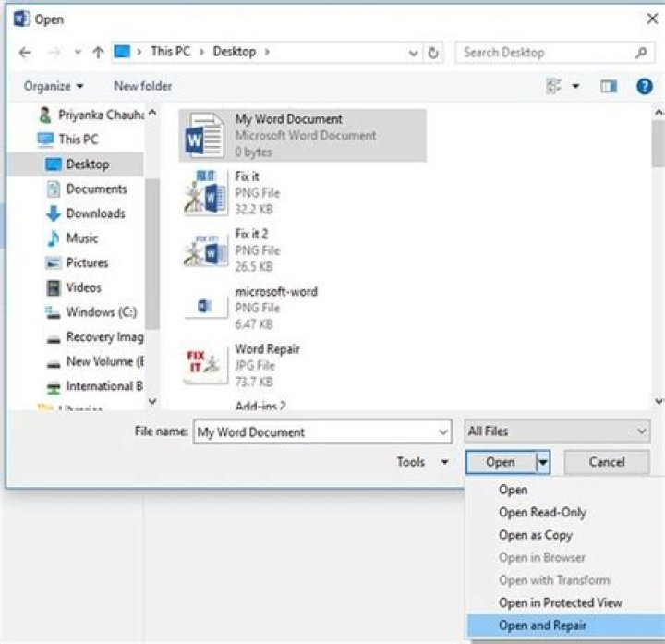The height and width of the screenshot is (644, 665).
Task: Create a New folder
Action: (x=143, y=86)
